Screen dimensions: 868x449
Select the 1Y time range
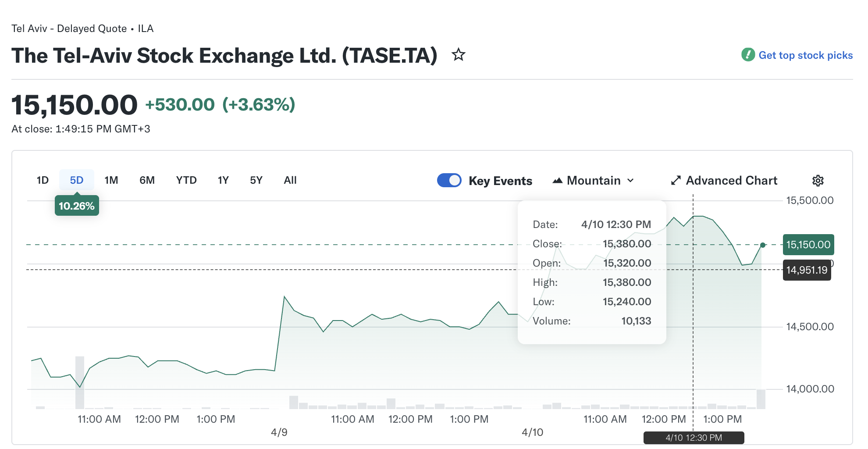(x=223, y=180)
